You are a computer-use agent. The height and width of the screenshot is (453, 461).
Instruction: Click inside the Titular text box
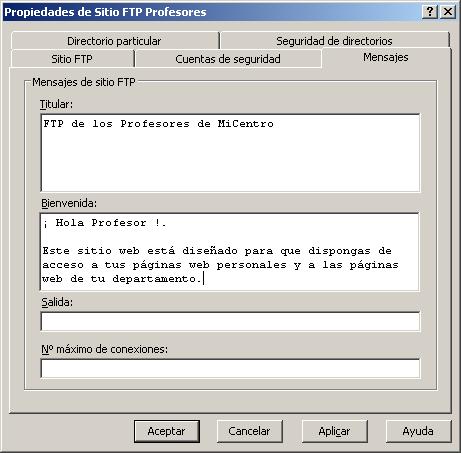pyautogui.click(x=230, y=153)
